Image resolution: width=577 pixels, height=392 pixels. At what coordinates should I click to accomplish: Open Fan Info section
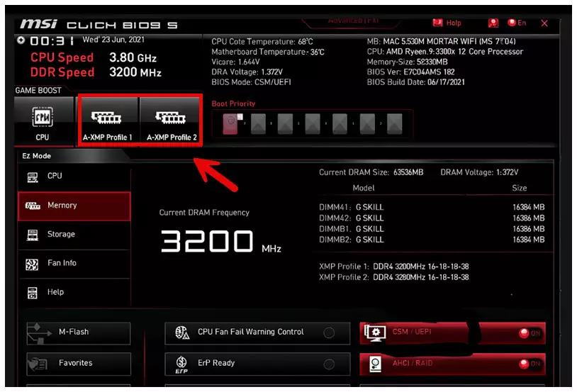click(74, 264)
